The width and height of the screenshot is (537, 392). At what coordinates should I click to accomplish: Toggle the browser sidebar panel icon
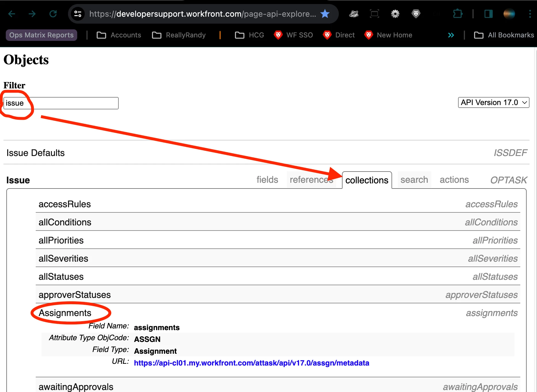[489, 14]
